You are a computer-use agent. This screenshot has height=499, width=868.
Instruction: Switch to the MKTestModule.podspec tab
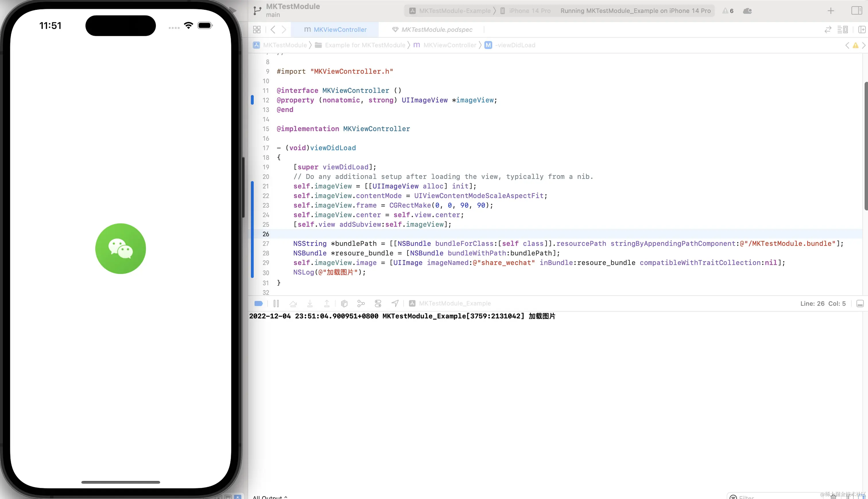432,30
